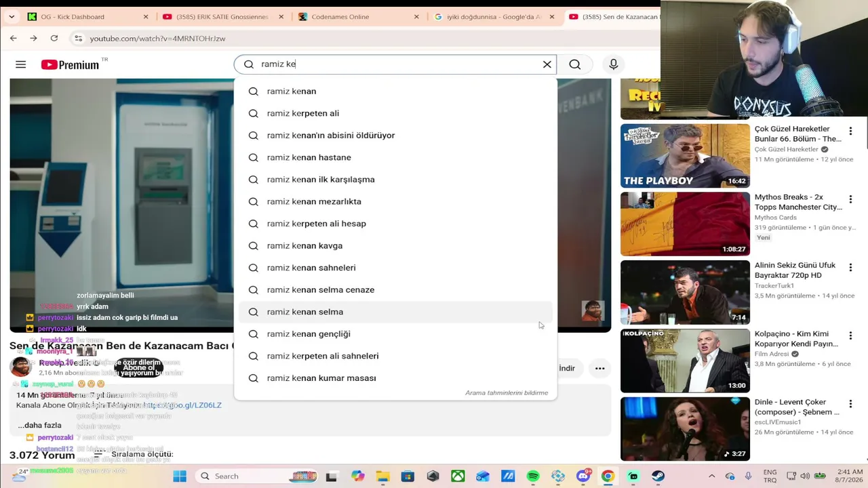Image resolution: width=868 pixels, height=488 pixels.
Task: Go to YouTube Premium home logo
Action: (70, 65)
